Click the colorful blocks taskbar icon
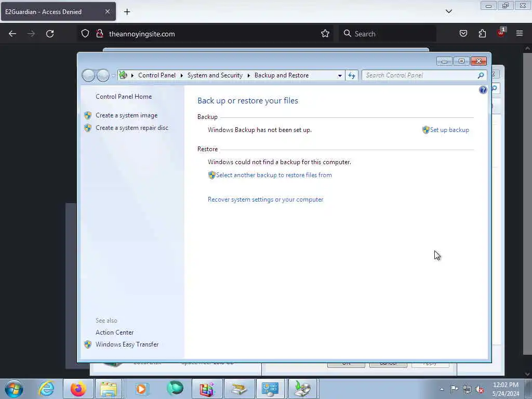The height and width of the screenshot is (399, 532). pyautogui.click(x=207, y=389)
